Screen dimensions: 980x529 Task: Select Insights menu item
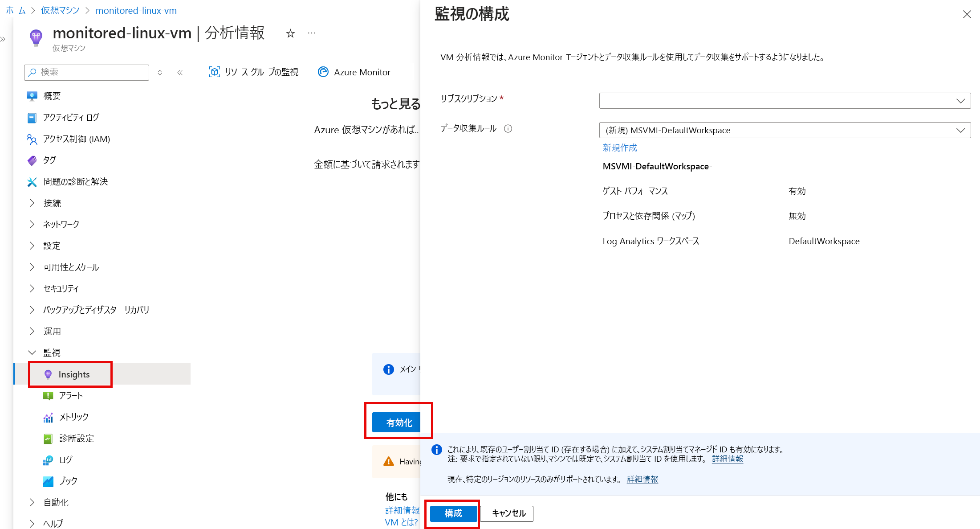[x=102, y=374]
